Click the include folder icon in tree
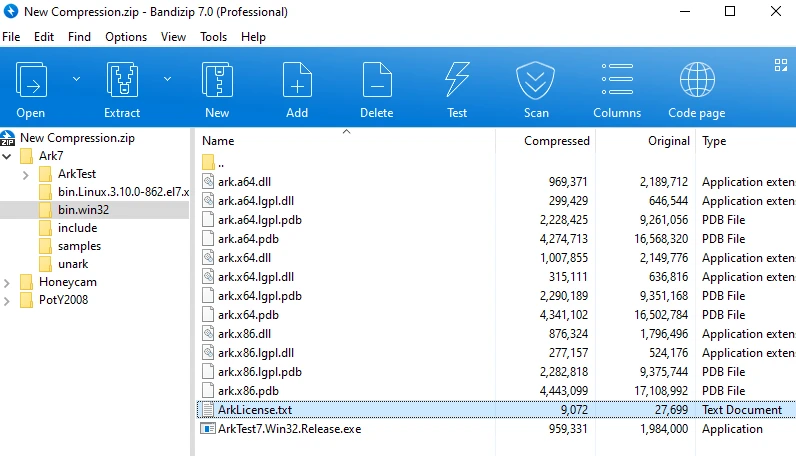The image size is (796, 456). [x=45, y=227]
